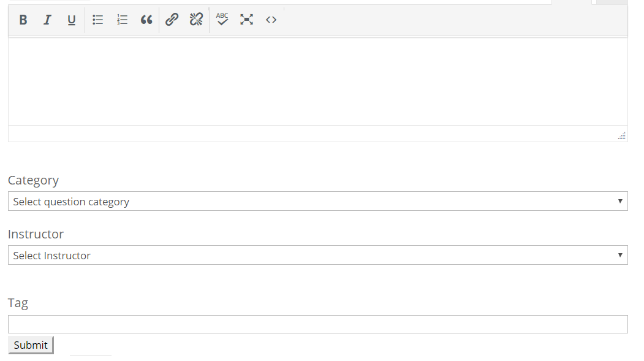Remove link using the broken chain icon
Image resolution: width=644 pixels, height=361 pixels.
tap(196, 20)
